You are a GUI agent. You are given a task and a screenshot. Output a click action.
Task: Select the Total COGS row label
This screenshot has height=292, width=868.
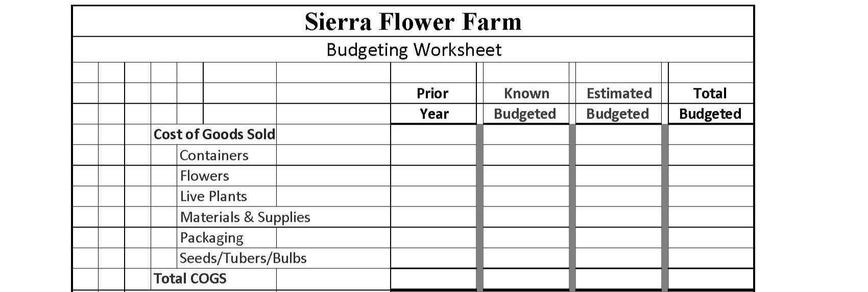click(x=190, y=279)
